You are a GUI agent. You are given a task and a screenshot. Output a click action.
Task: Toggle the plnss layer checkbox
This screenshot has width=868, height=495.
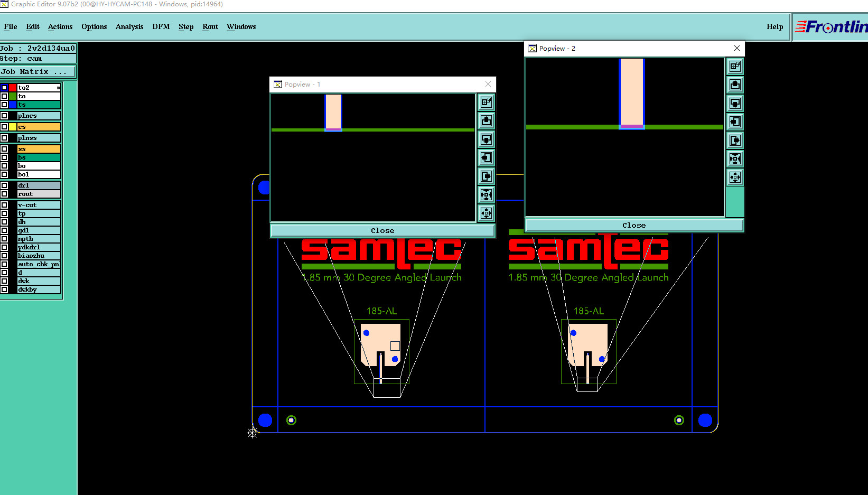pyautogui.click(x=4, y=138)
